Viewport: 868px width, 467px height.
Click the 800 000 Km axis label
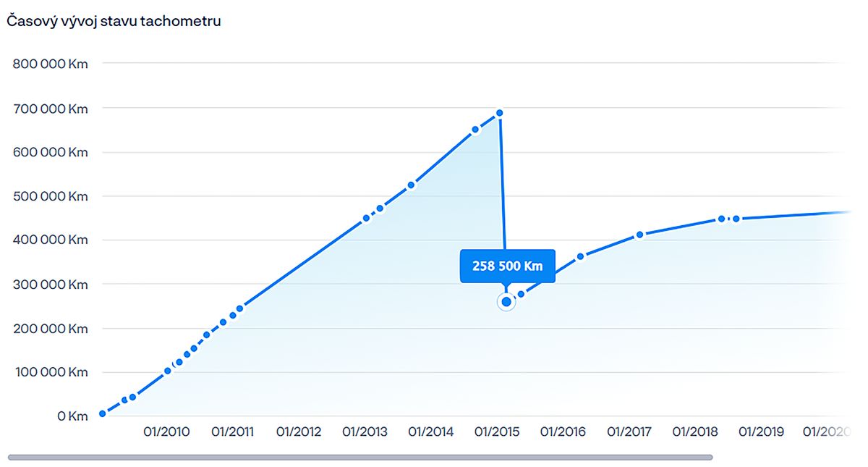(x=51, y=64)
